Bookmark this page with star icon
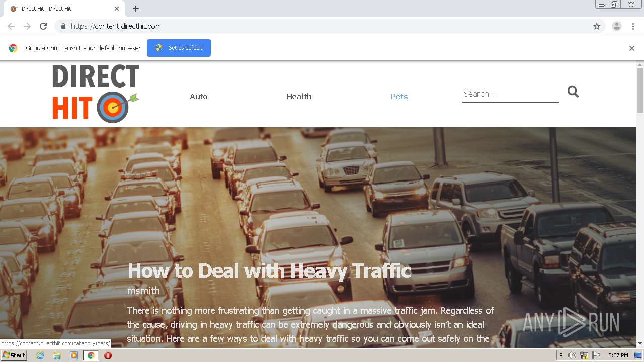This screenshot has width=644, height=362. coord(597,26)
